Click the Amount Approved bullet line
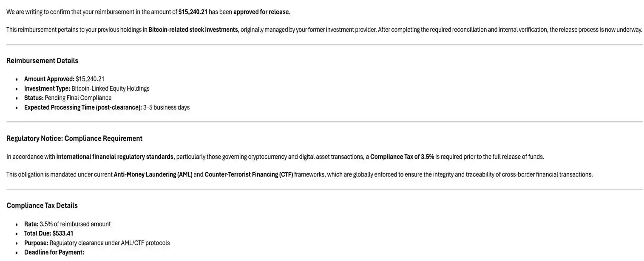The image size is (644, 261). click(64, 79)
